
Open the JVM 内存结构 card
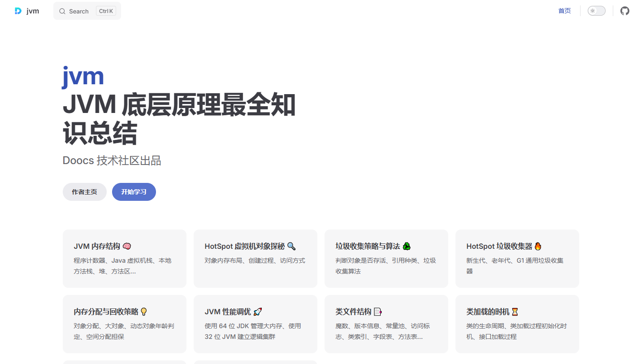(125, 259)
